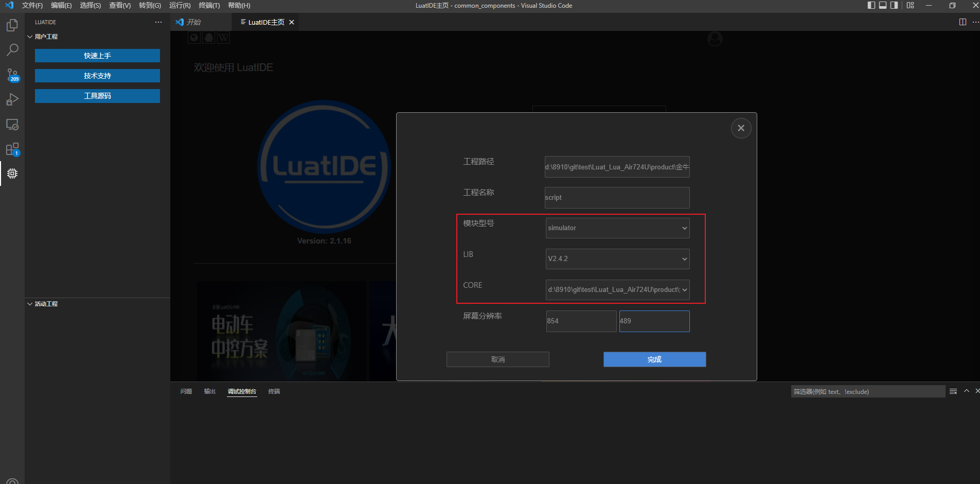Viewport: 980px width, 484px height.
Task: Open the 模块型号 simulator dropdown
Action: pyautogui.click(x=617, y=228)
